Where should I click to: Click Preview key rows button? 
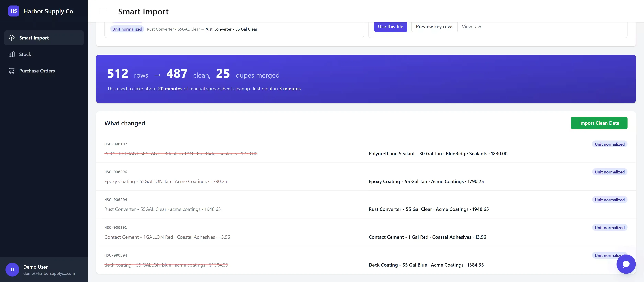(434, 26)
